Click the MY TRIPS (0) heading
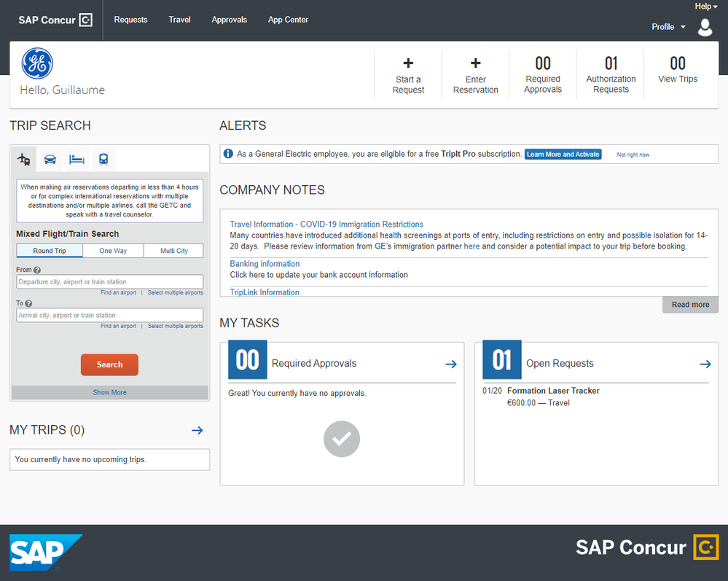Image resolution: width=728 pixels, height=581 pixels. [47, 430]
